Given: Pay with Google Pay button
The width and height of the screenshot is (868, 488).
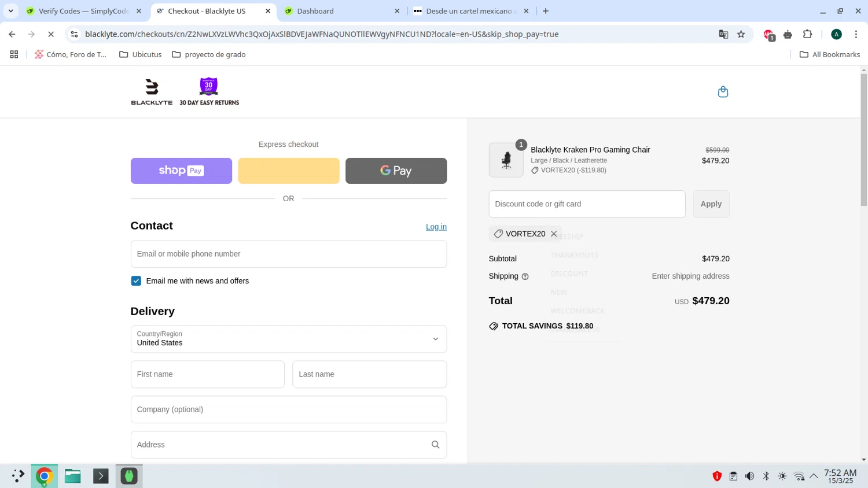Looking at the screenshot, I should [x=396, y=171].
